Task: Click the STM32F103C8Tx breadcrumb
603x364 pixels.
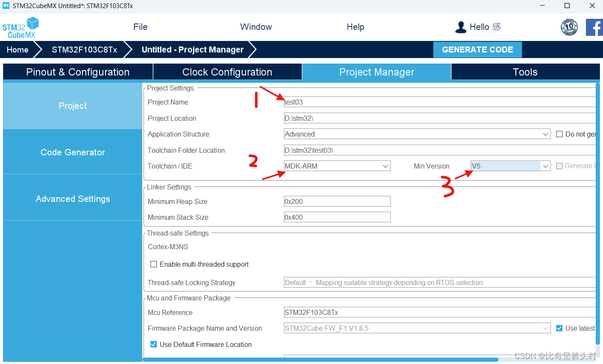Action: tap(85, 50)
